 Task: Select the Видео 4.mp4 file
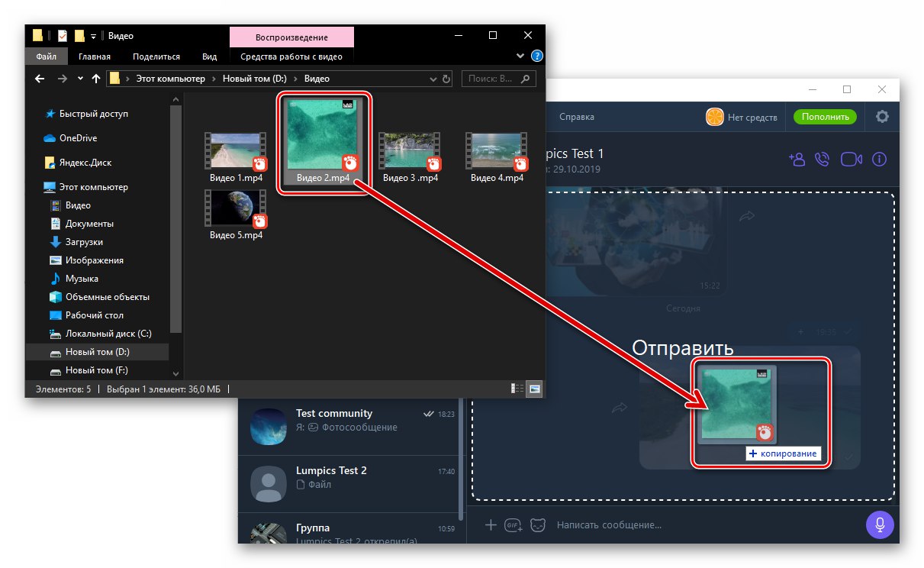[497, 157]
